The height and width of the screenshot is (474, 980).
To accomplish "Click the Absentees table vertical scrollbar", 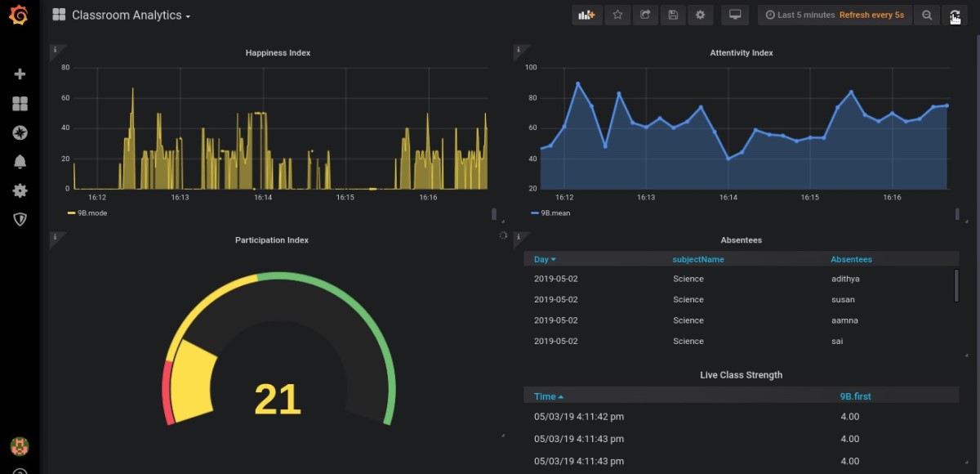I will [x=956, y=285].
